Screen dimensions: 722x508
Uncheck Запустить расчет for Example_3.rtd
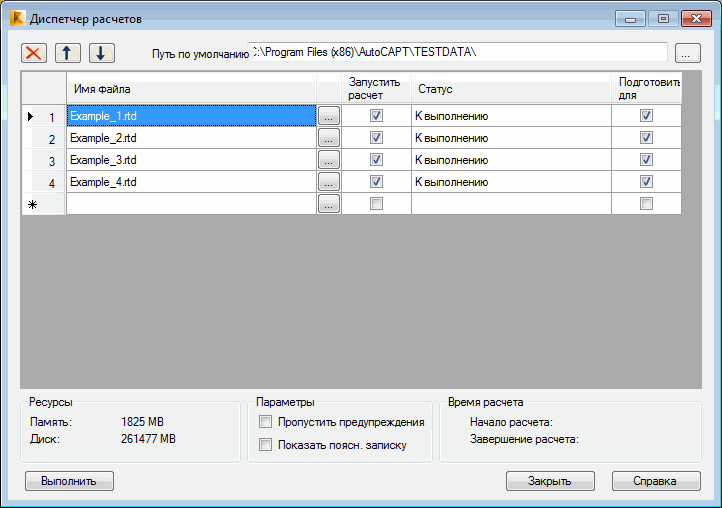376,159
